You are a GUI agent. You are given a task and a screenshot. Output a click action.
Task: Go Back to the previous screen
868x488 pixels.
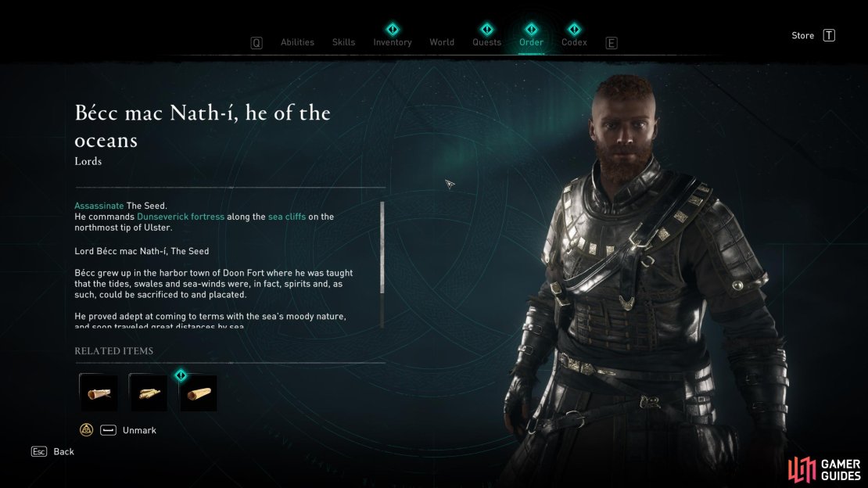pyautogui.click(x=63, y=451)
